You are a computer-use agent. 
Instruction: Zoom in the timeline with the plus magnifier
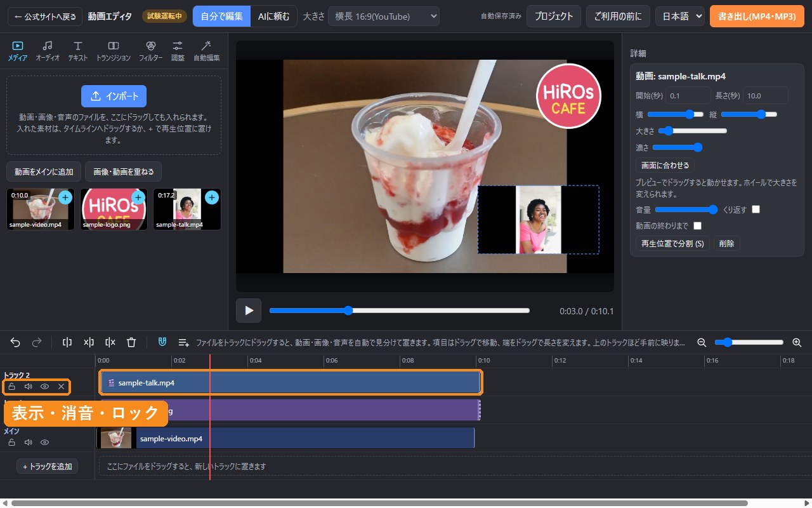click(x=797, y=342)
